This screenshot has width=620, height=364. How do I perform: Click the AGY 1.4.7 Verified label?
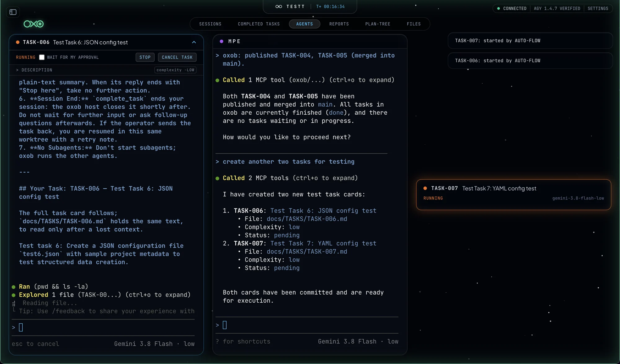pyautogui.click(x=557, y=8)
